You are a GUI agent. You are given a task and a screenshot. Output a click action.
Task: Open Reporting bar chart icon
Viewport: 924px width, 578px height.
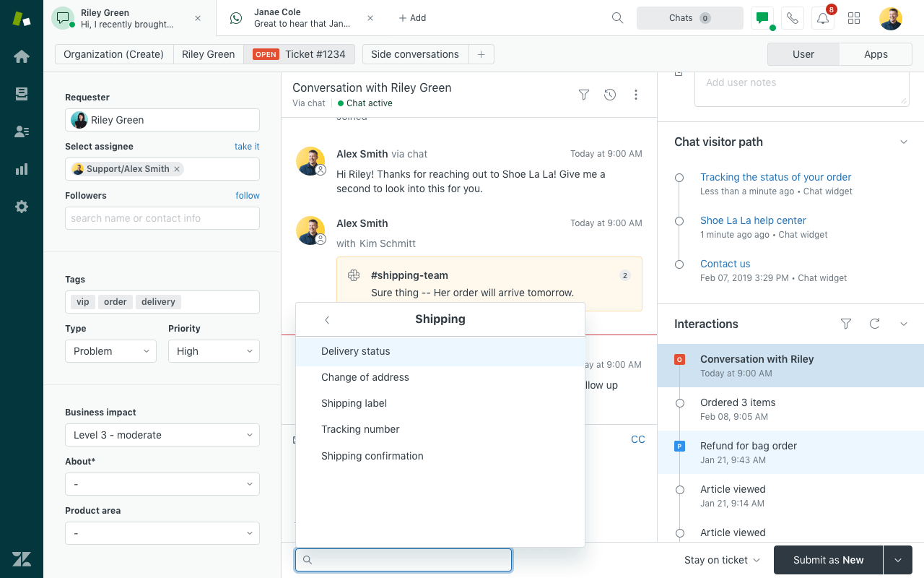[22, 169]
